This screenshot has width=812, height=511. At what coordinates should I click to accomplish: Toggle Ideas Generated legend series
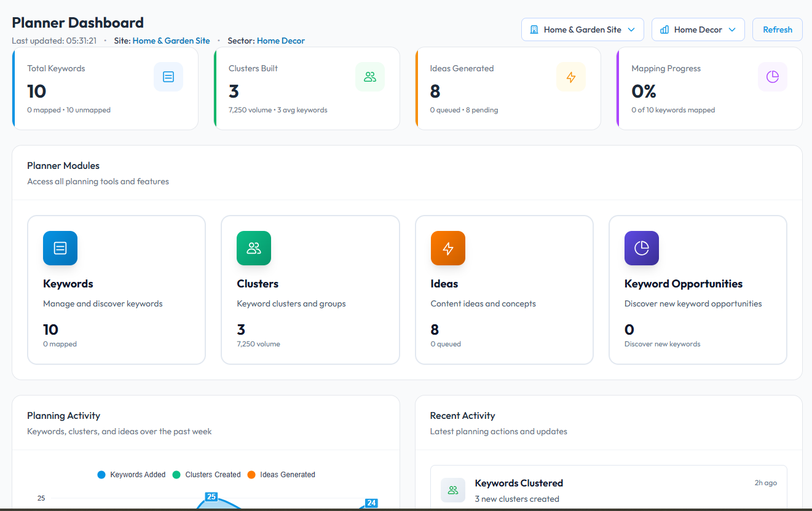[x=282, y=475]
